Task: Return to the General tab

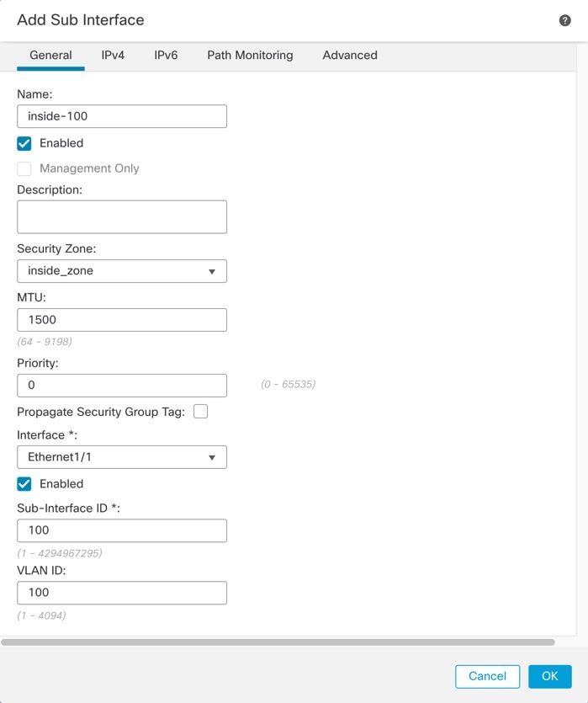Action: (50, 55)
